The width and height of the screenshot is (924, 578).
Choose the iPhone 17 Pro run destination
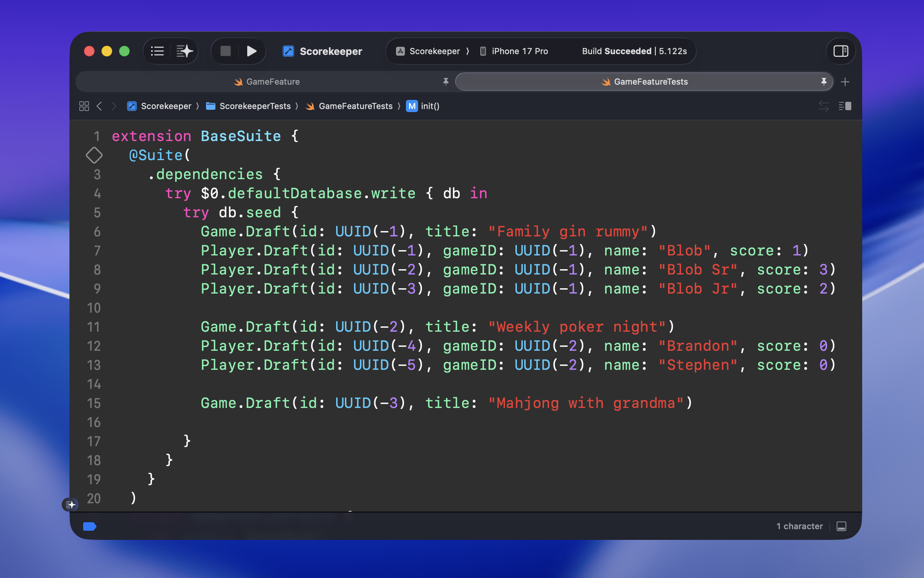[x=519, y=51]
